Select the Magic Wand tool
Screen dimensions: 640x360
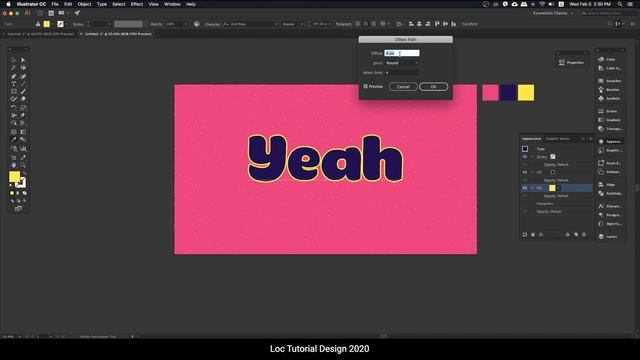coord(13,68)
